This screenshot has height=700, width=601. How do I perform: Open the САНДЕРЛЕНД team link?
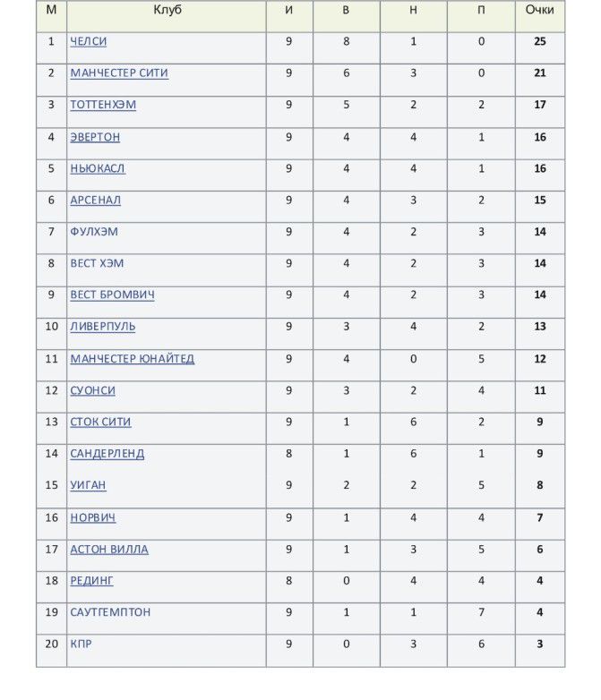pyautogui.click(x=107, y=454)
